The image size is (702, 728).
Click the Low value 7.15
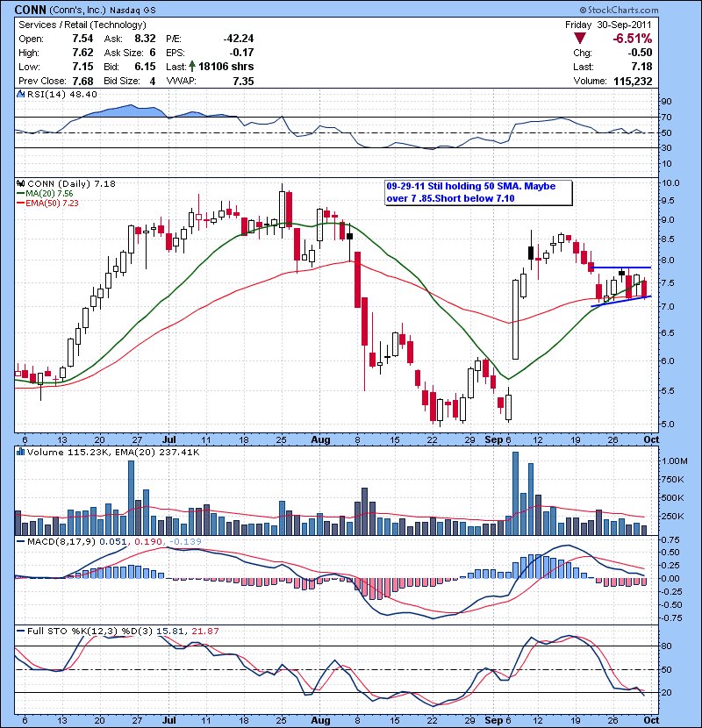coord(82,67)
